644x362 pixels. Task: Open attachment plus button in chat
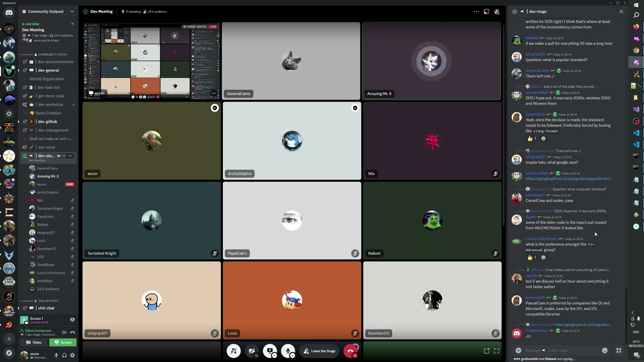click(518, 350)
